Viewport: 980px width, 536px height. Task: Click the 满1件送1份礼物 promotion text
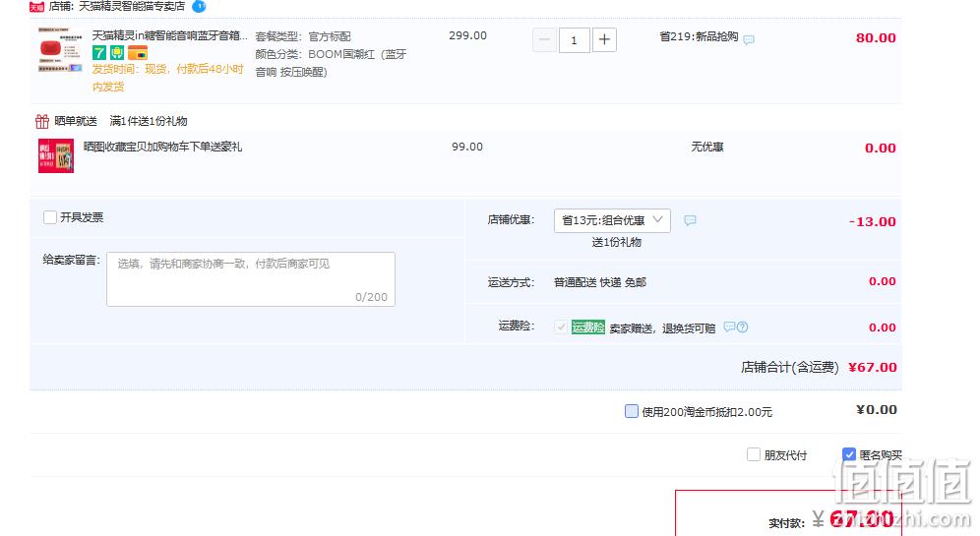tap(149, 121)
